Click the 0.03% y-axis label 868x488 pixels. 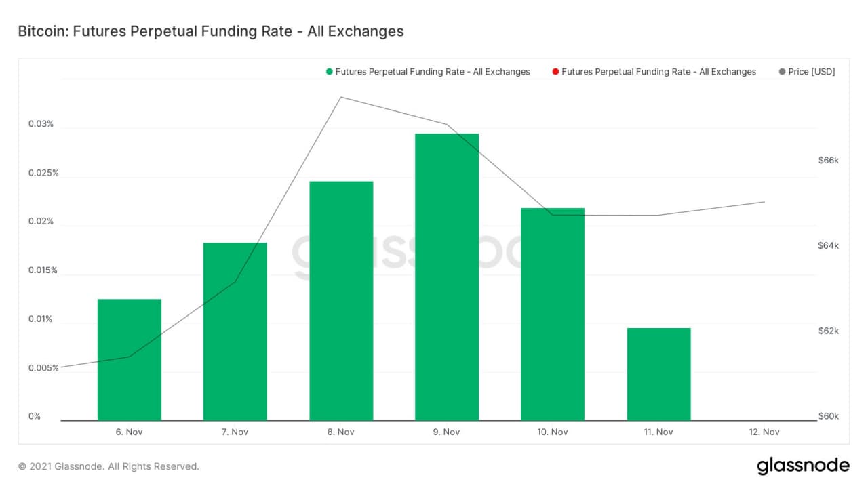coord(40,124)
